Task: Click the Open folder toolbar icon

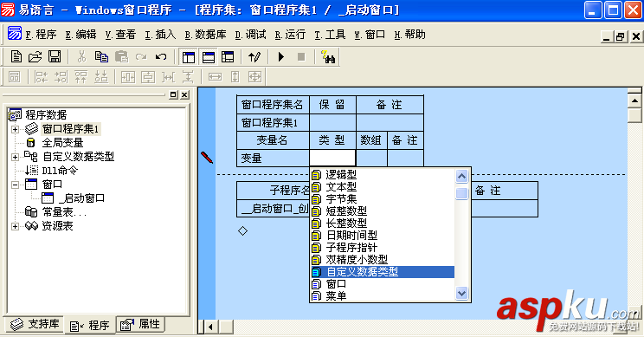Action: [35, 56]
